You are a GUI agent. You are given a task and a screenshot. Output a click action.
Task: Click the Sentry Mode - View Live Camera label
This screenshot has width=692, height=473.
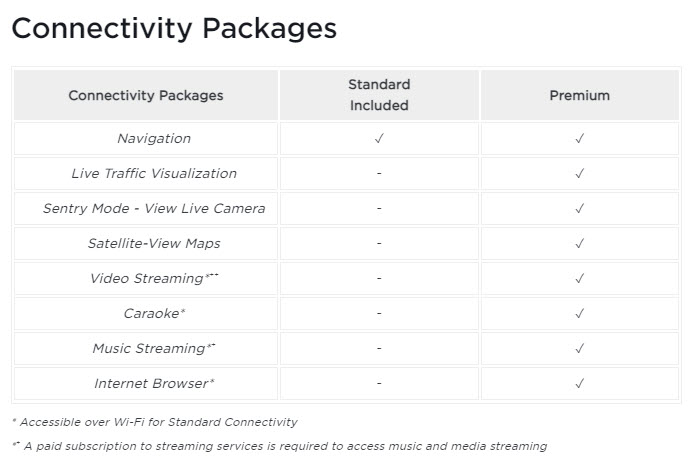154,208
